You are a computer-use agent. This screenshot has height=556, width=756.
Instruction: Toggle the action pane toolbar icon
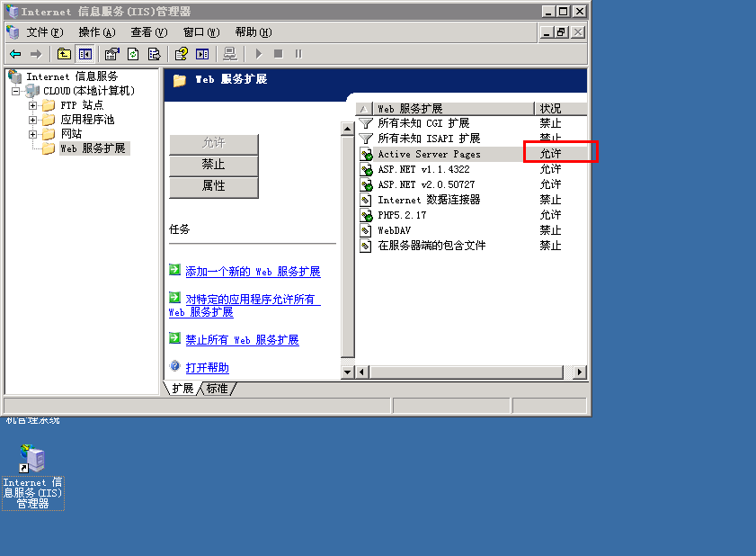point(202,54)
